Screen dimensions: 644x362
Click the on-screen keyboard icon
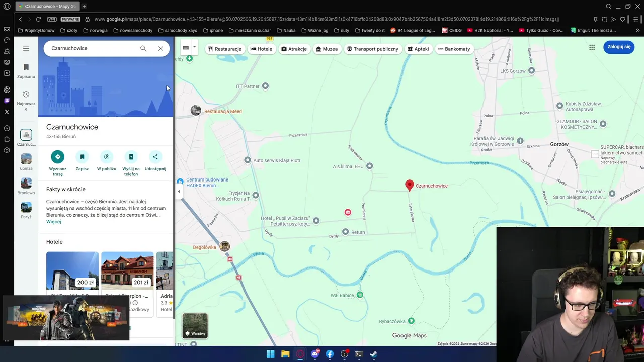186,48
